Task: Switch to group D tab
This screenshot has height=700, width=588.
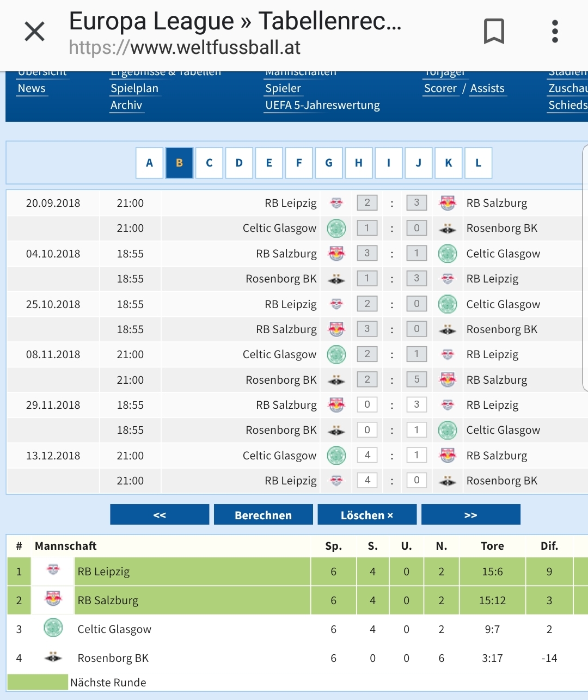Action: [239, 163]
